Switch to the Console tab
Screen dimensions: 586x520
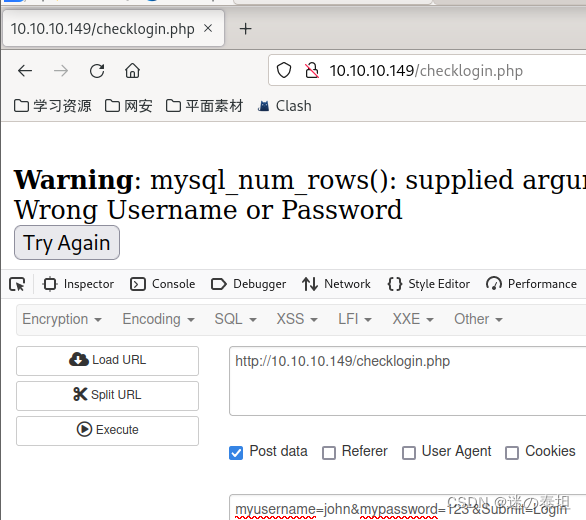coord(163,284)
